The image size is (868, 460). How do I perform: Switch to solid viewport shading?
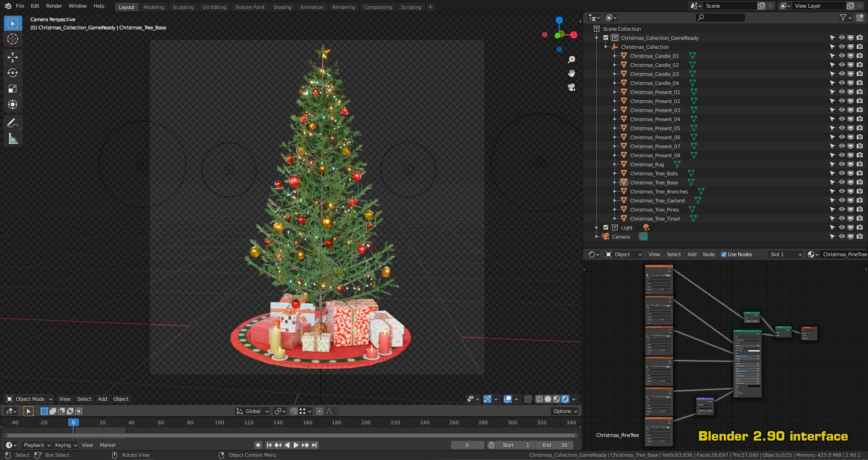click(x=548, y=399)
